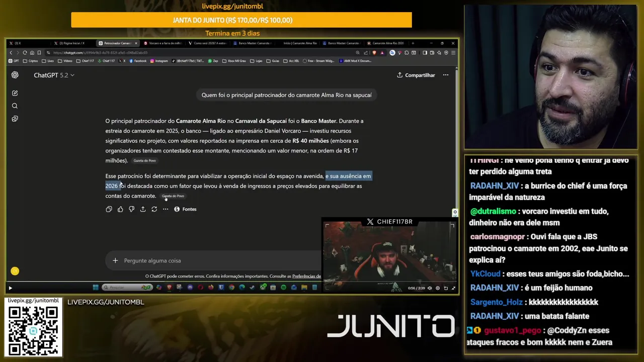This screenshot has width=644, height=362.
Task: Switch to the 'Início | Camarote Alma Rio' tab
Action: point(298,43)
